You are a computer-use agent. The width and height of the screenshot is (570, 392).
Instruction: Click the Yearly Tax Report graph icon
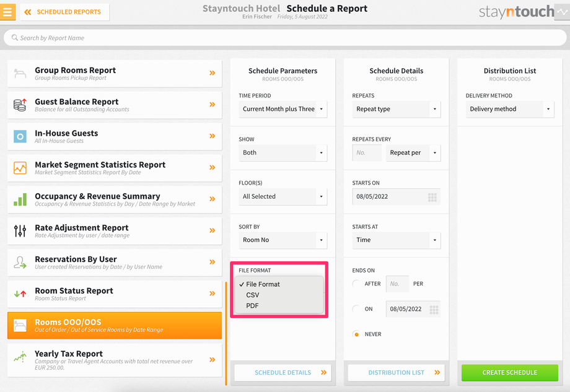click(20, 357)
